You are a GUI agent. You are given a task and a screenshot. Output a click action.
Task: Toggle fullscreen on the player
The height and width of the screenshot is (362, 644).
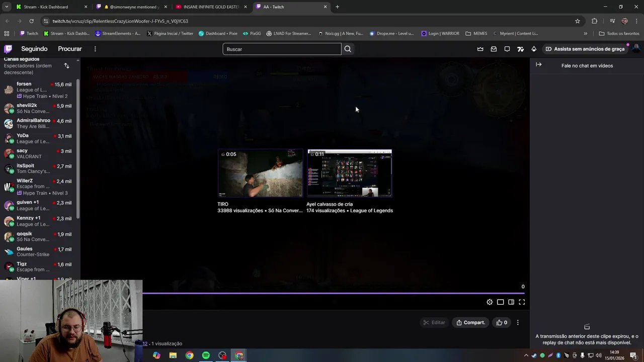click(x=522, y=302)
